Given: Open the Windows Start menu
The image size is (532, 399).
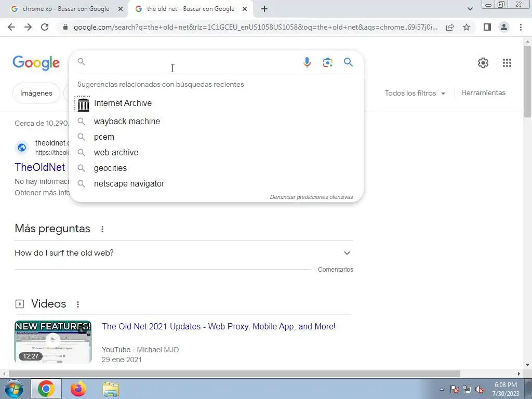Looking at the screenshot, I should pos(14,389).
